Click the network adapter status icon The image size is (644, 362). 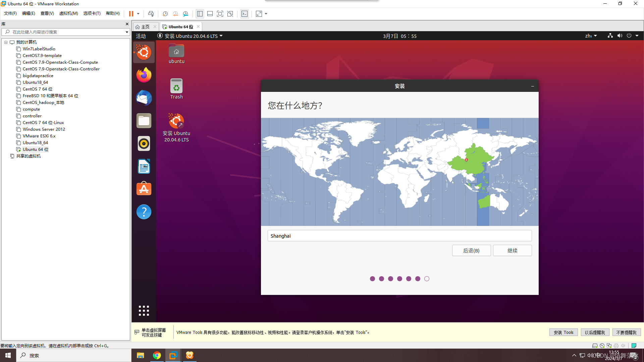pyautogui.click(x=609, y=346)
